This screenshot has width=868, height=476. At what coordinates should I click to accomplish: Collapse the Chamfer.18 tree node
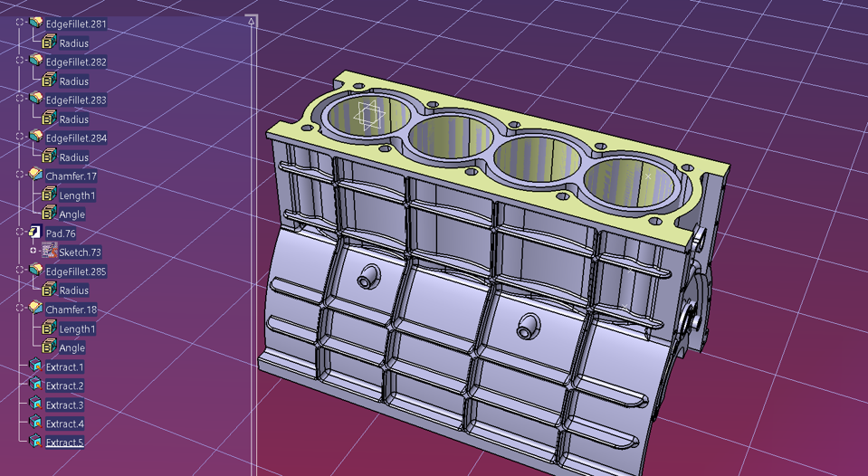(20, 309)
